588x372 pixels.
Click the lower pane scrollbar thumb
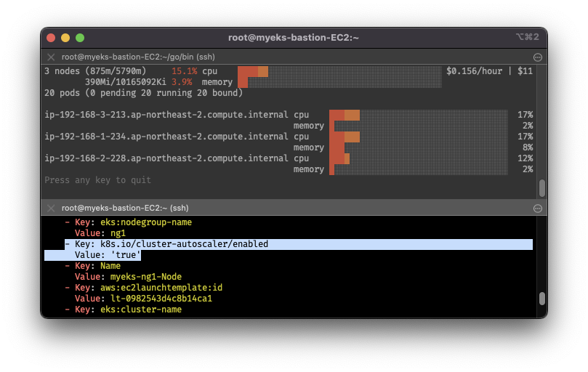(x=542, y=299)
